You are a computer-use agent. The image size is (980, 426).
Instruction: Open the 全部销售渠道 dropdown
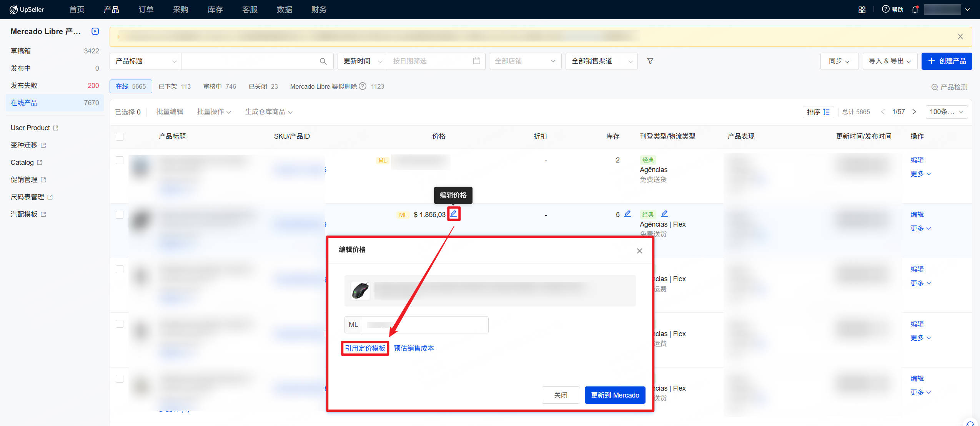pyautogui.click(x=601, y=61)
